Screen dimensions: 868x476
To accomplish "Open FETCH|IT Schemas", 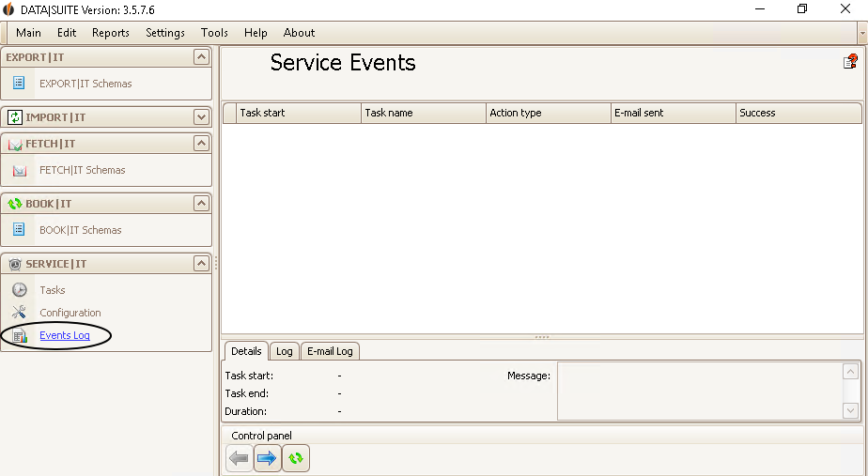I will coord(83,170).
